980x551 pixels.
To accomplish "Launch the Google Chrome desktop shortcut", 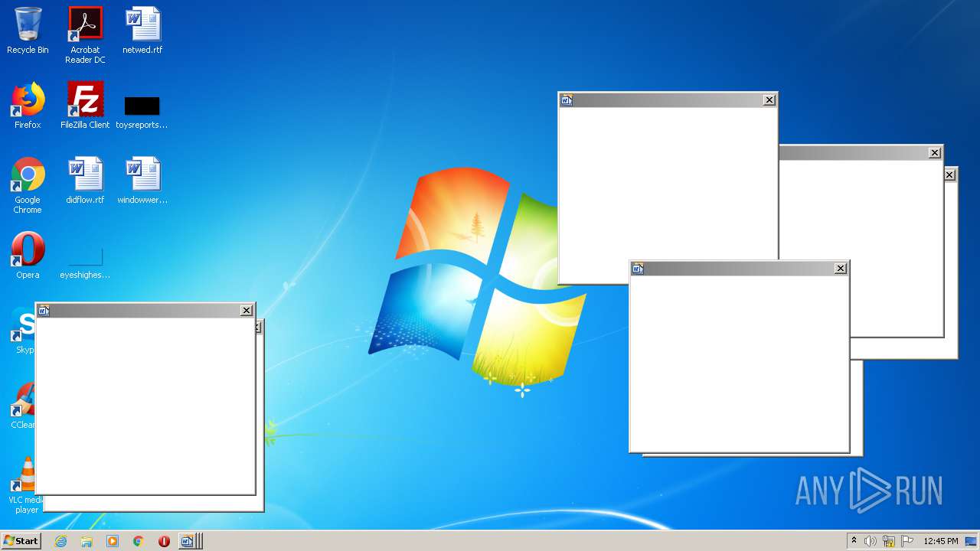I will coord(28,185).
